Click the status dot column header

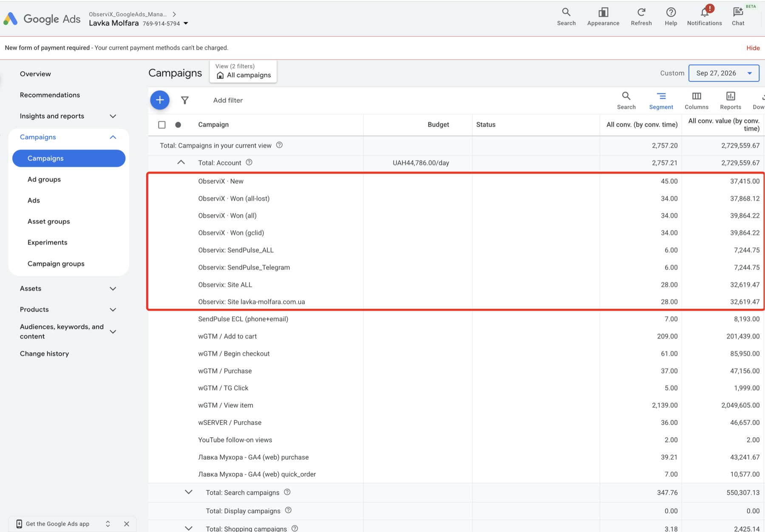click(x=178, y=125)
